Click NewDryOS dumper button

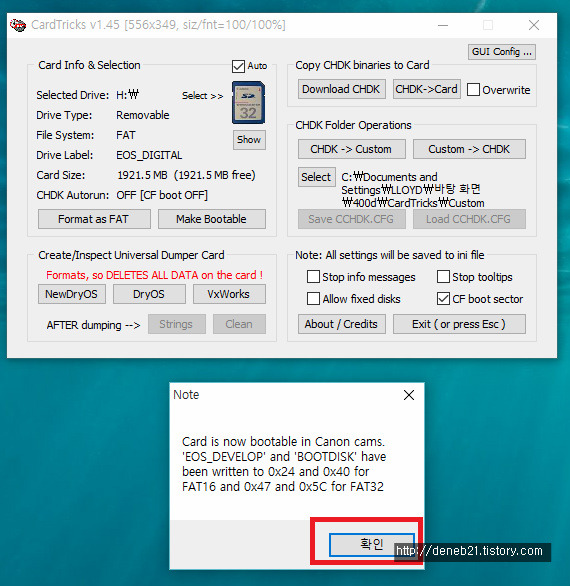71,294
